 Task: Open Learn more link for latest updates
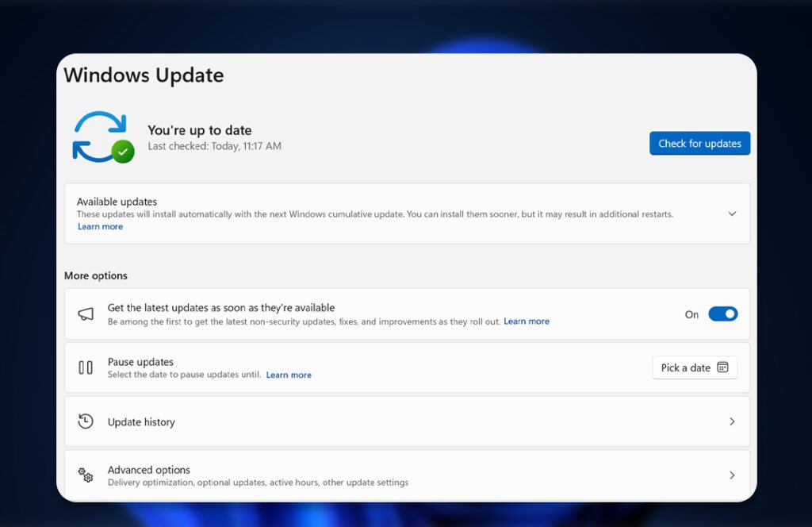click(x=527, y=321)
